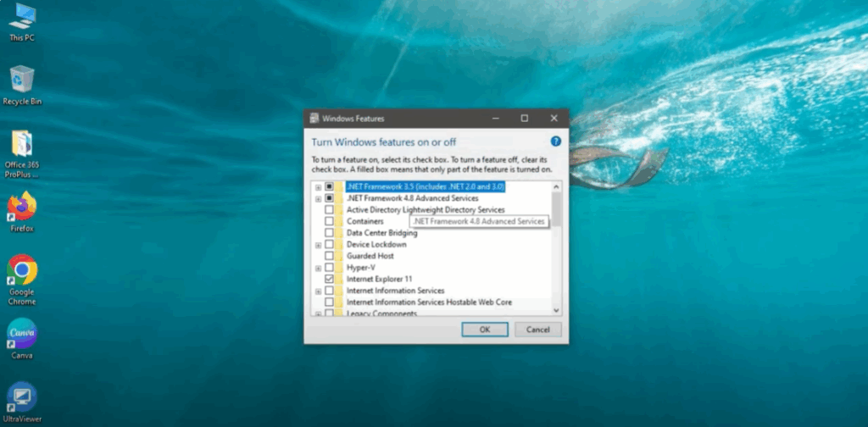This screenshot has height=427, width=868.
Task: Uncheck Internet Explorer 11 checkbox
Action: (x=329, y=279)
